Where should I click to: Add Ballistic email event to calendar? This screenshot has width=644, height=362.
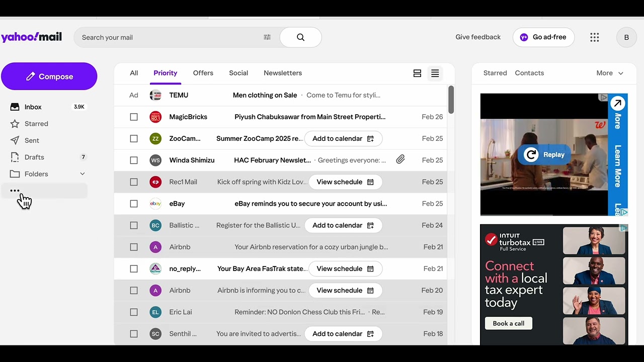[343, 225]
